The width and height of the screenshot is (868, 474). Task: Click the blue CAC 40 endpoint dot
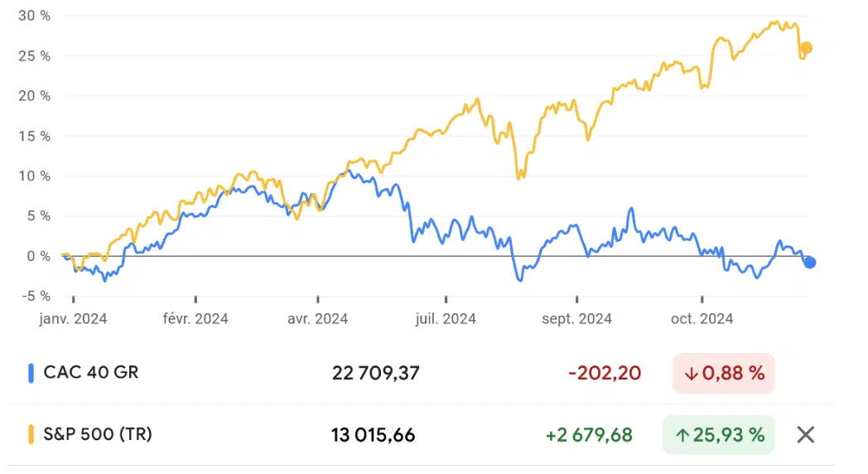(x=810, y=263)
